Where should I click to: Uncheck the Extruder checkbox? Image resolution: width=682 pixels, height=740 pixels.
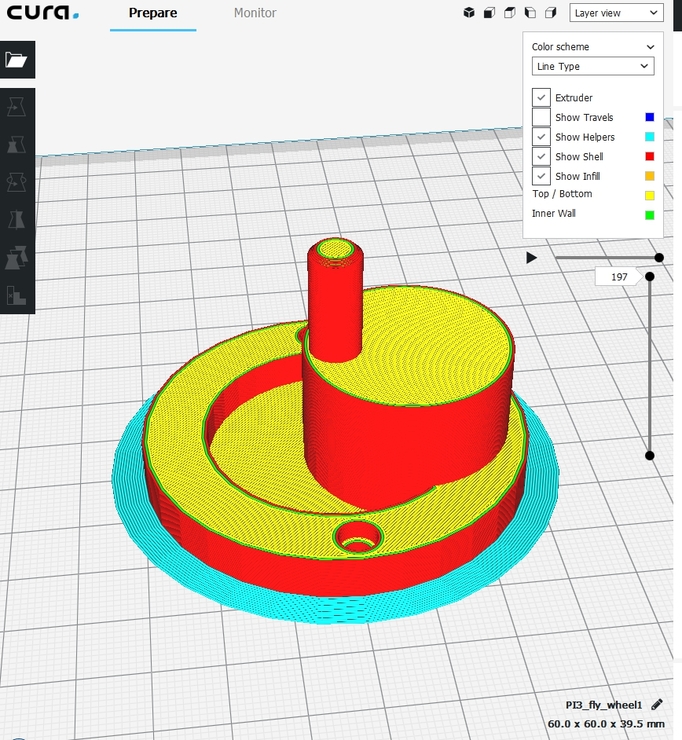[541, 98]
